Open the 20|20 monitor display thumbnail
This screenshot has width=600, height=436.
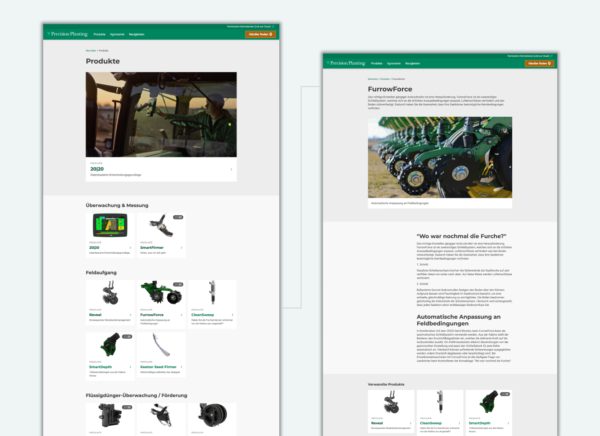pos(110,225)
